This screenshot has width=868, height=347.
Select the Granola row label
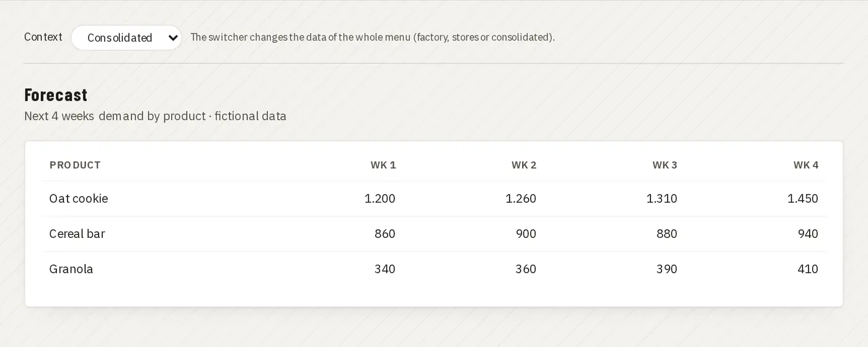point(71,269)
